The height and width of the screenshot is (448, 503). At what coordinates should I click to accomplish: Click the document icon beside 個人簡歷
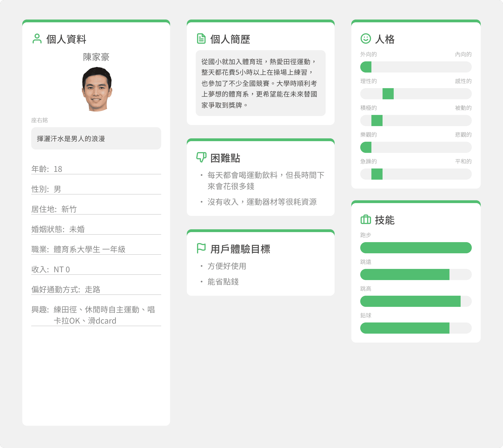pos(201,39)
